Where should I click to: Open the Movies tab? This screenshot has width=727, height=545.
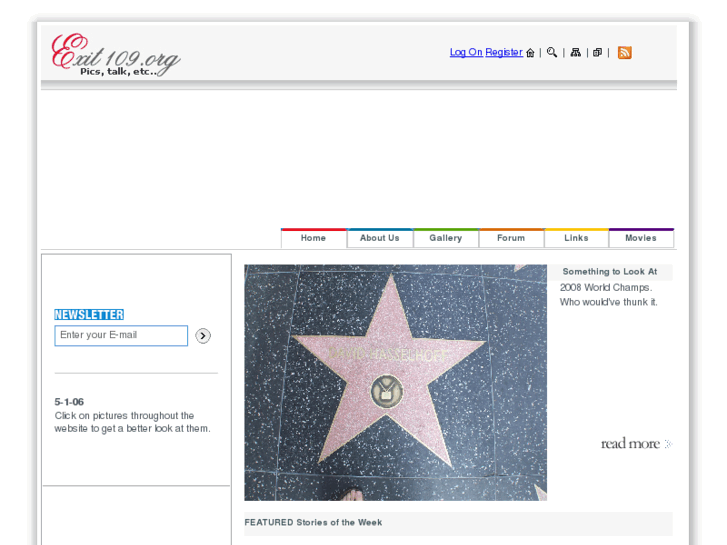pos(641,238)
